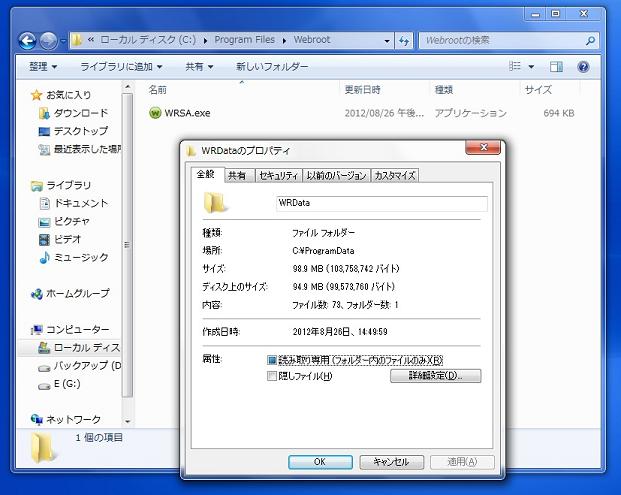Toggle 読み取り専用 checkbox
The height and width of the screenshot is (495, 621).
pos(272,360)
